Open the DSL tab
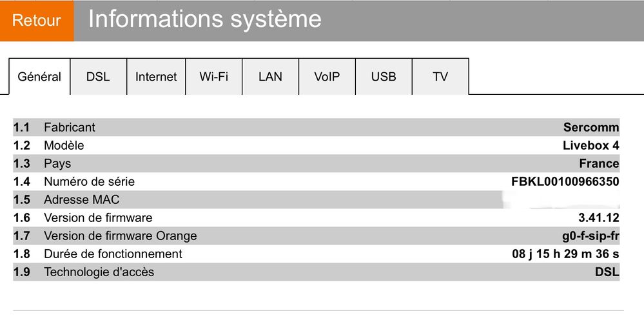The image size is (644, 322). point(98,77)
